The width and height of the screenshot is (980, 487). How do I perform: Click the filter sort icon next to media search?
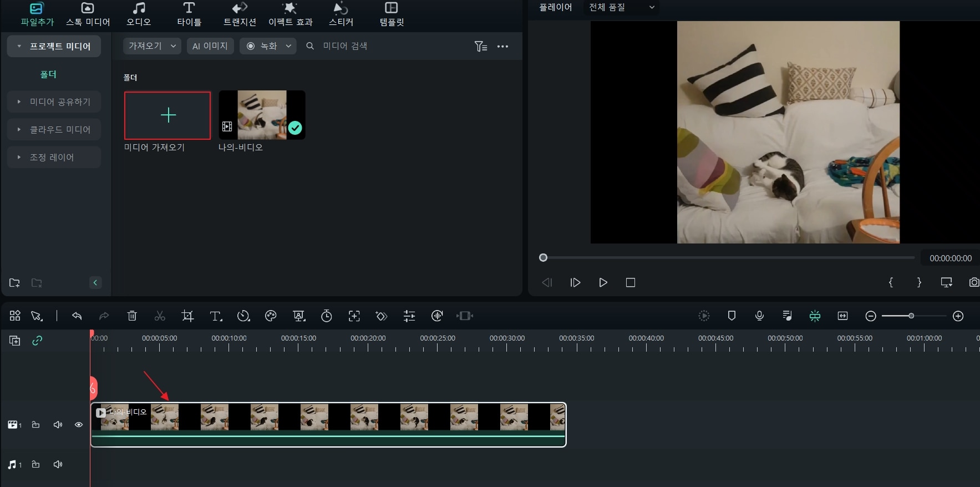click(481, 47)
